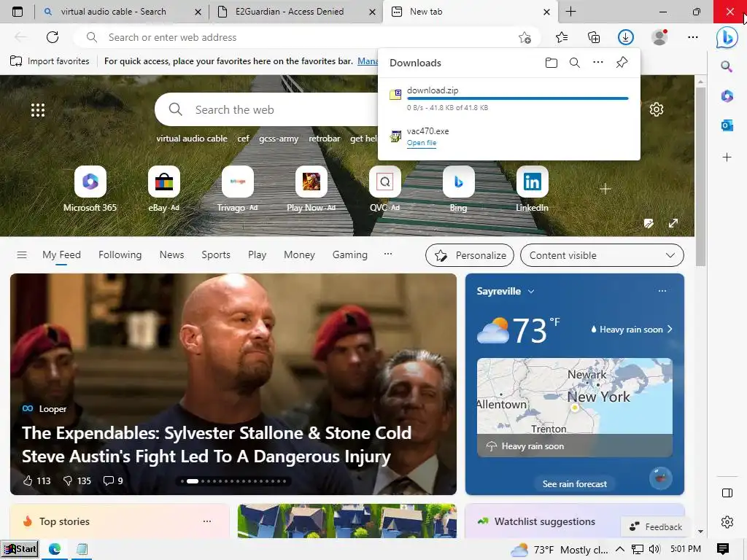This screenshot has width=747, height=560.
Task: Open Settings and more ellipsis menu
Action: (x=693, y=37)
